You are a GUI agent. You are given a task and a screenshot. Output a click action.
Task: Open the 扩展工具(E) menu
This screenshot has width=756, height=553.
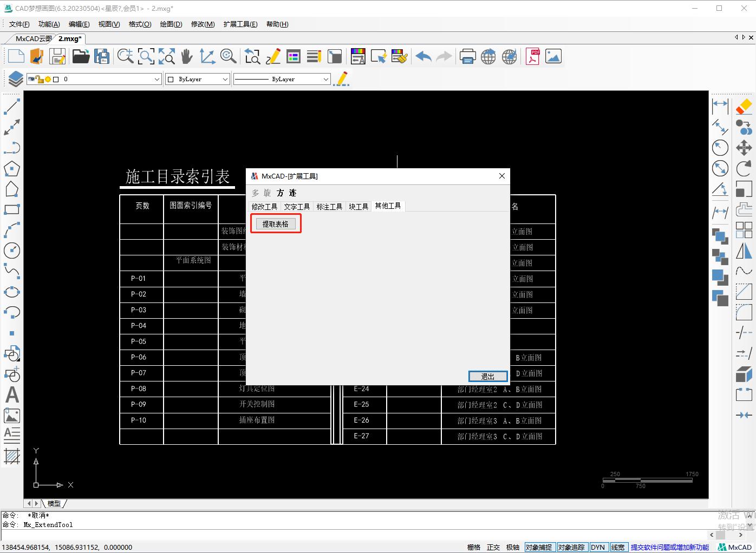[240, 24]
